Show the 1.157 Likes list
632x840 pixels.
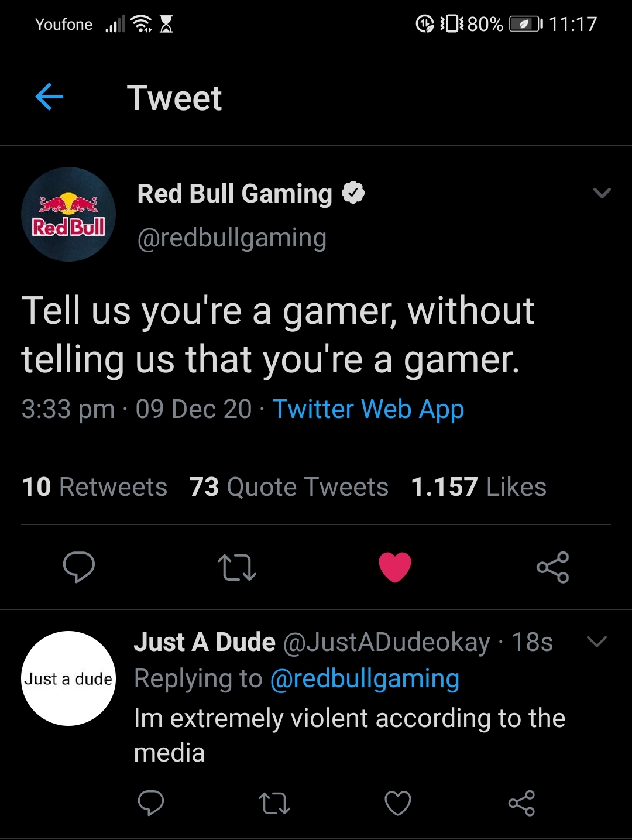[x=478, y=487]
